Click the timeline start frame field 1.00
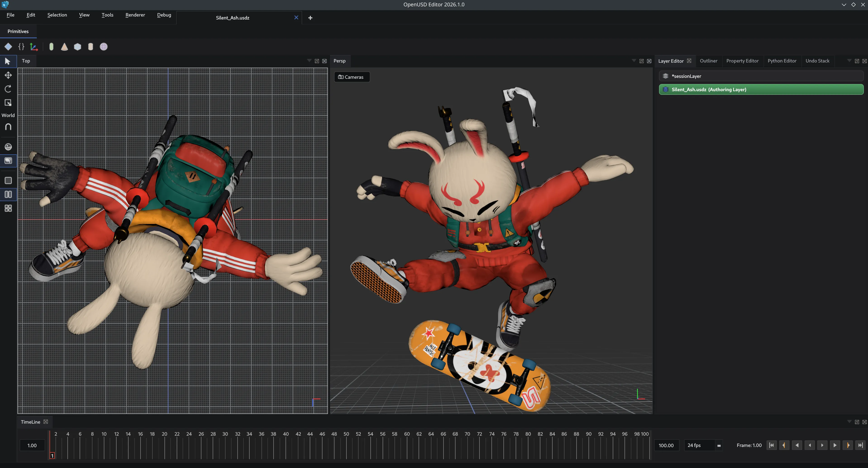Screen dimensions: 868x468 [32, 445]
